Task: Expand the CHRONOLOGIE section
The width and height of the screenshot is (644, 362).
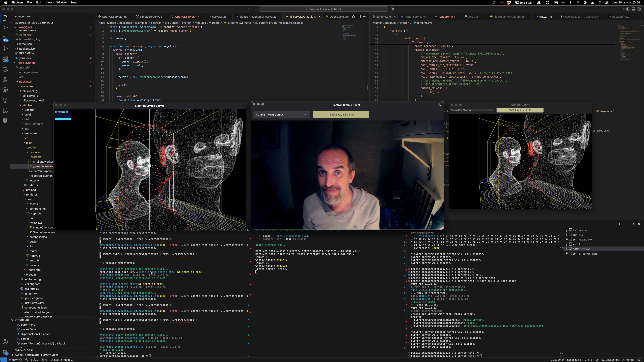Action: point(23,350)
